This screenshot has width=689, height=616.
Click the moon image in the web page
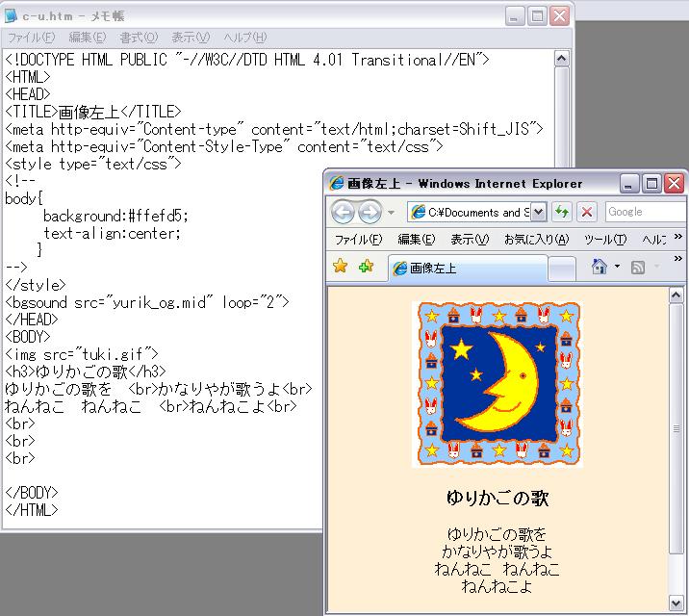point(498,384)
